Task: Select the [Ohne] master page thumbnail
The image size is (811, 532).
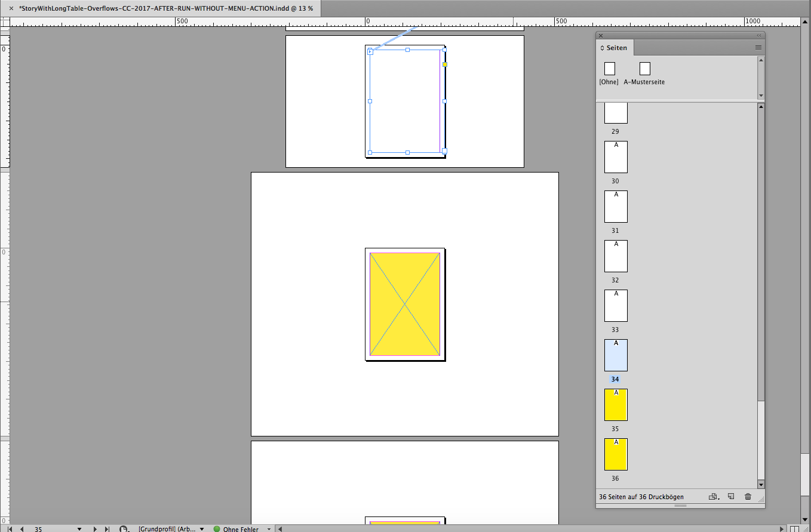Action: pyautogui.click(x=609, y=69)
